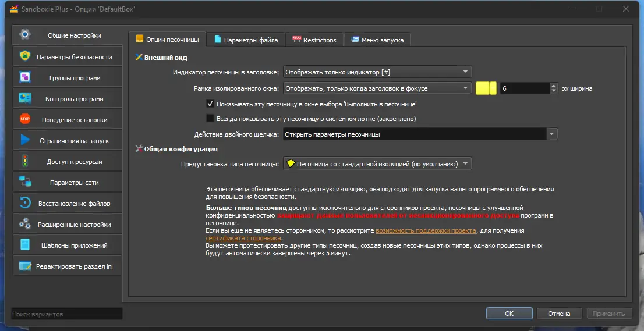Image resolution: width=644 pixels, height=331 pixels.
Task: Click the gear icon of Общие настройки
Action: click(x=24, y=34)
